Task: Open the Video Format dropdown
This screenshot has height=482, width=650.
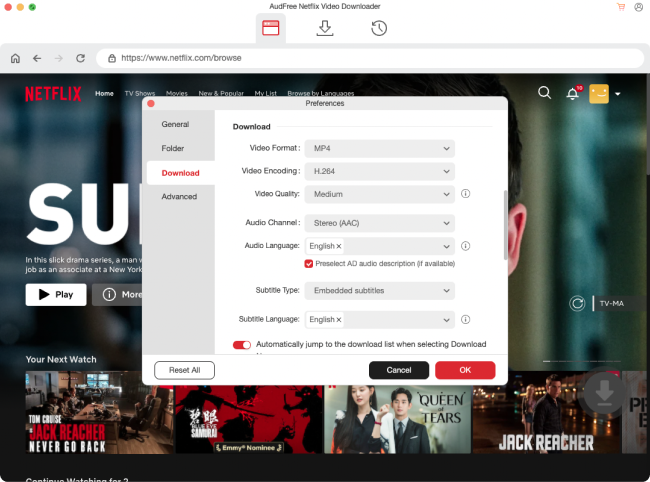Action: click(x=379, y=148)
